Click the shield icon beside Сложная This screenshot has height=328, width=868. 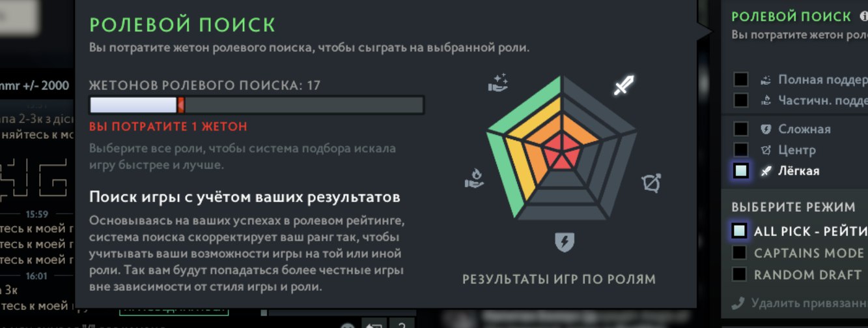tap(766, 129)
